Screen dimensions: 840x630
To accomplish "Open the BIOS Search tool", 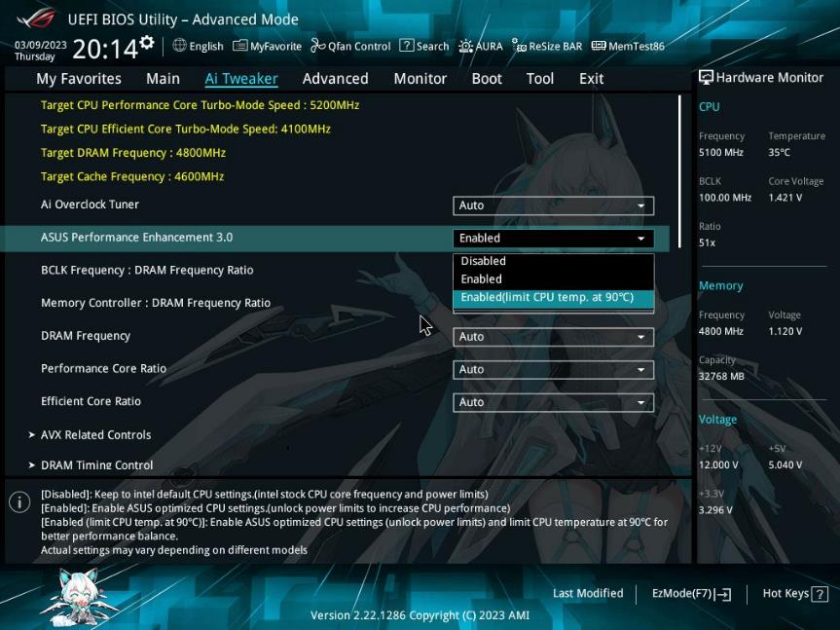I will click(x=423, y=45).
